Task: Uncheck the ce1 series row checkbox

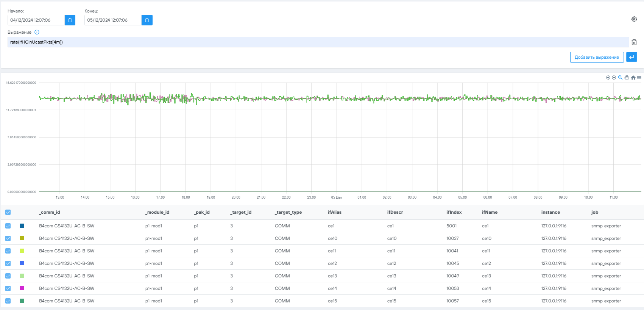Action: 8,226
